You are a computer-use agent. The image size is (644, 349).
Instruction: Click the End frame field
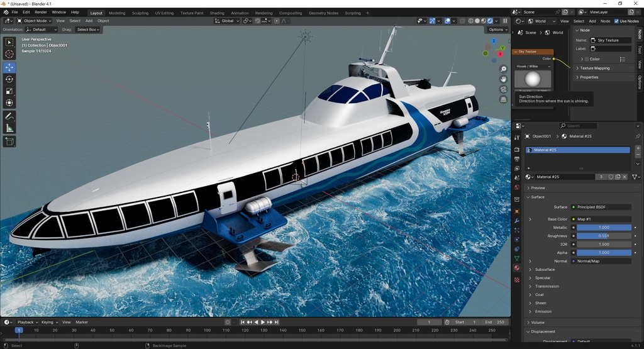click(x=494, y=323)
